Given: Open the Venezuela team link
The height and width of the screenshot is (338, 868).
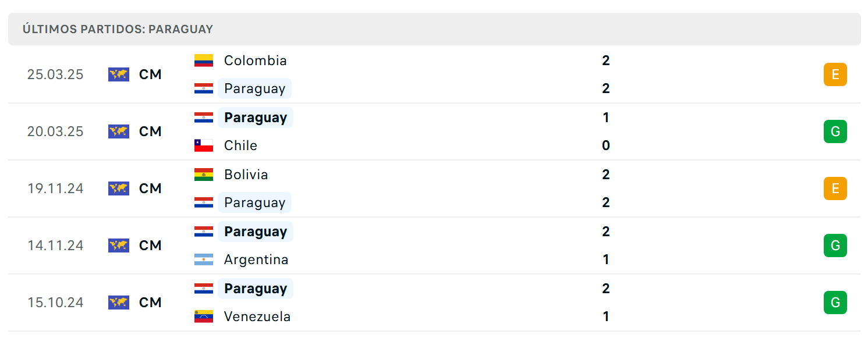Looking at the screenshot, I should tap(257, 316).
